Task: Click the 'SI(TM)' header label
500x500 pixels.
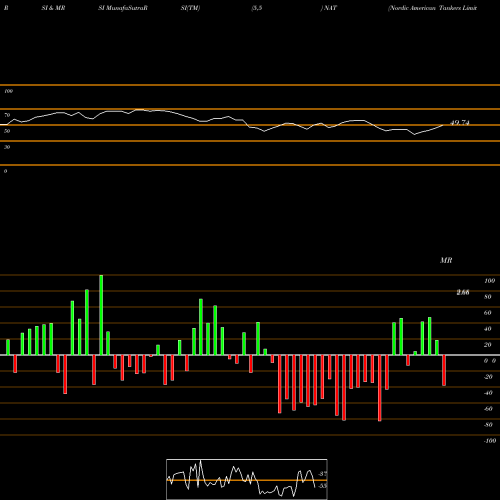Action: 190,8
